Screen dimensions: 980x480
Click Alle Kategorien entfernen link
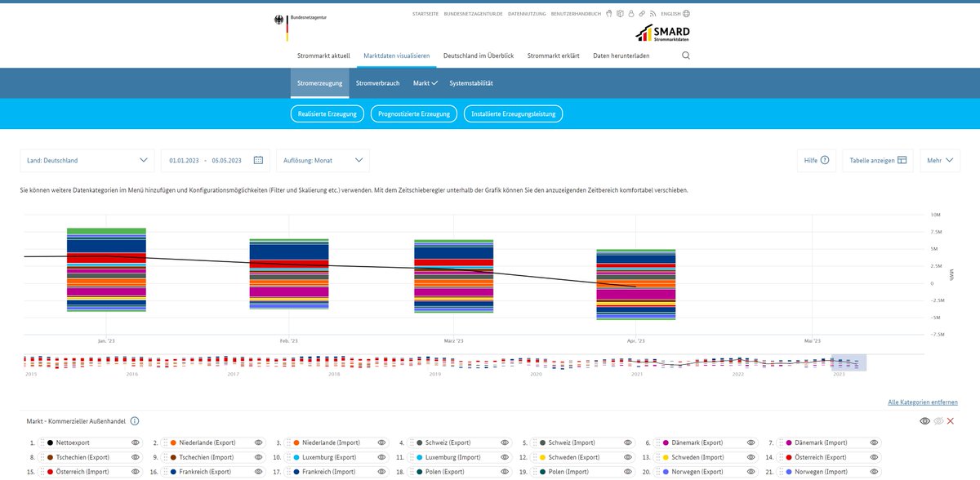pos(923,402)
